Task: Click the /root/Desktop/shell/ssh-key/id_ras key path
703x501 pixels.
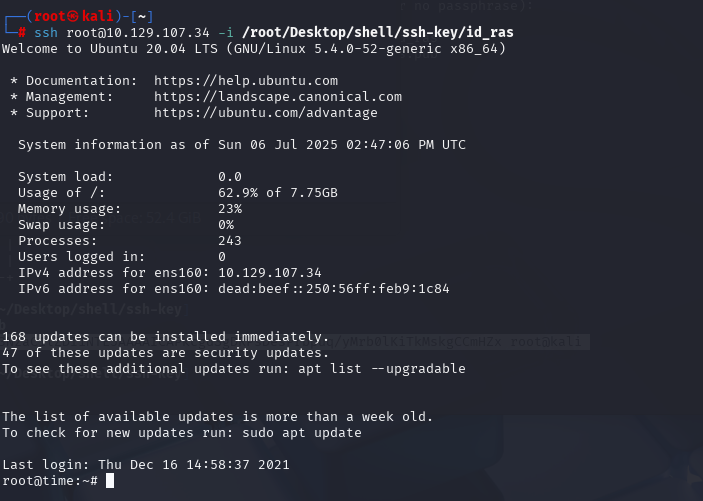Action: [378, 33]
